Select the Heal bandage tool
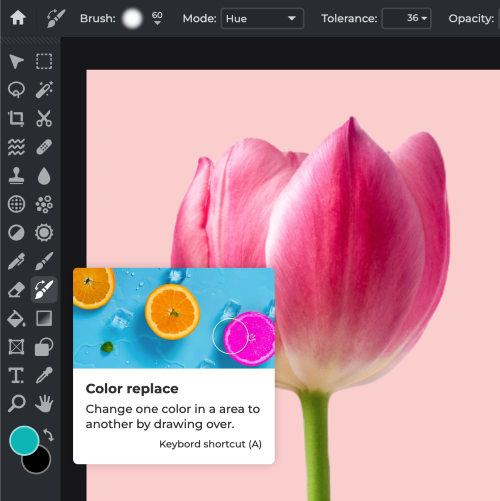The image size is (500, 501). [44, 147]
